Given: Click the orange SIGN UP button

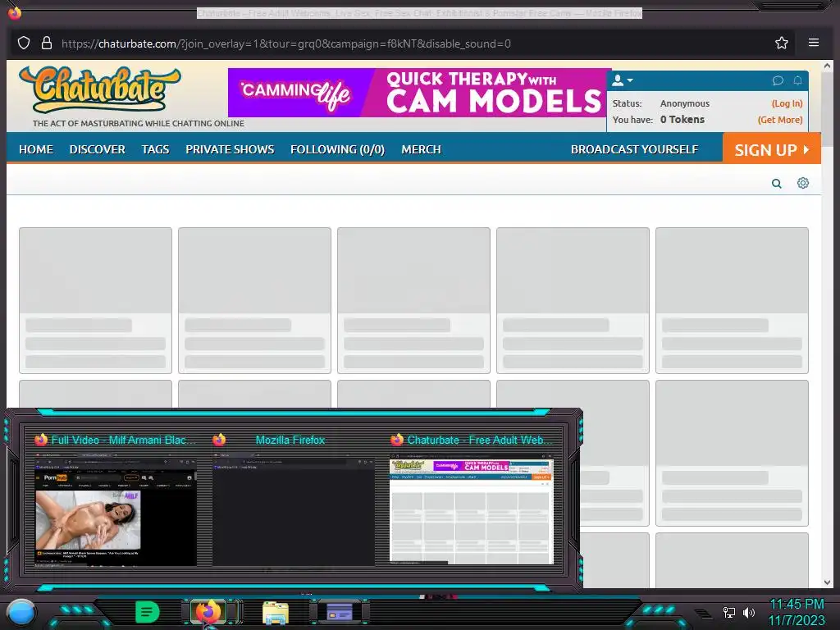Looking at the screenshot, I should pyautogui.click(x=771, y=149).
